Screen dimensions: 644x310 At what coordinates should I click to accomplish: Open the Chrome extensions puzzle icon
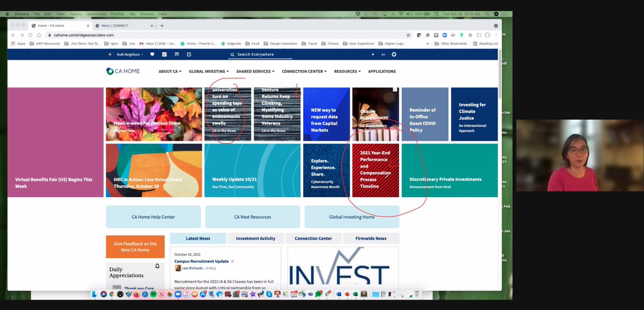click(x=471, y=35)
